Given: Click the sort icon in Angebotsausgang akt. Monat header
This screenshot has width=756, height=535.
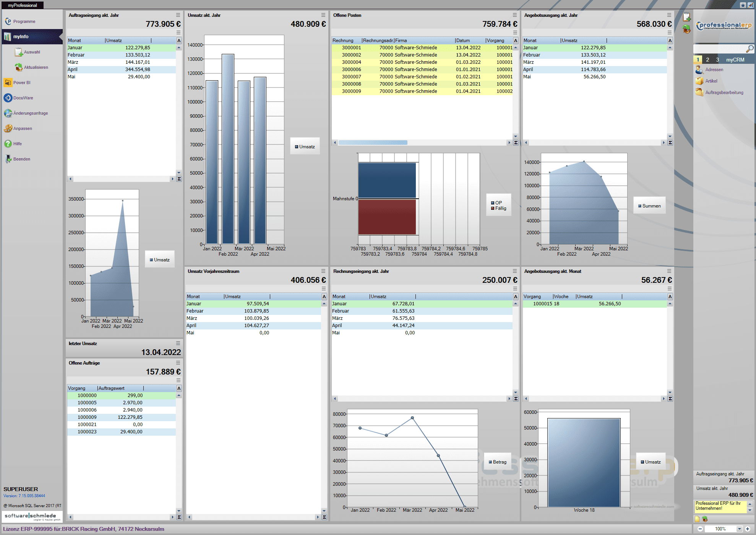Looking at the screenshot, I should click(670, 297).
